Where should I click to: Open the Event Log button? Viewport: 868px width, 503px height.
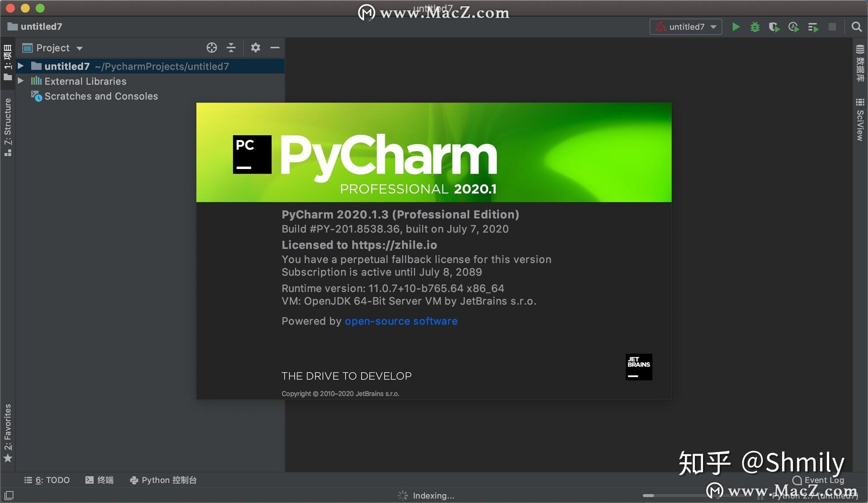818,480
